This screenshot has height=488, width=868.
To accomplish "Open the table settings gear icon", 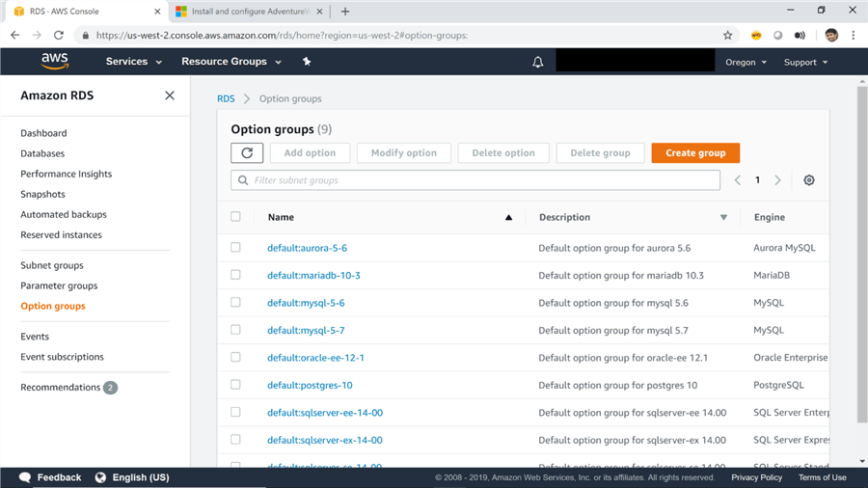I will [809, 180].
